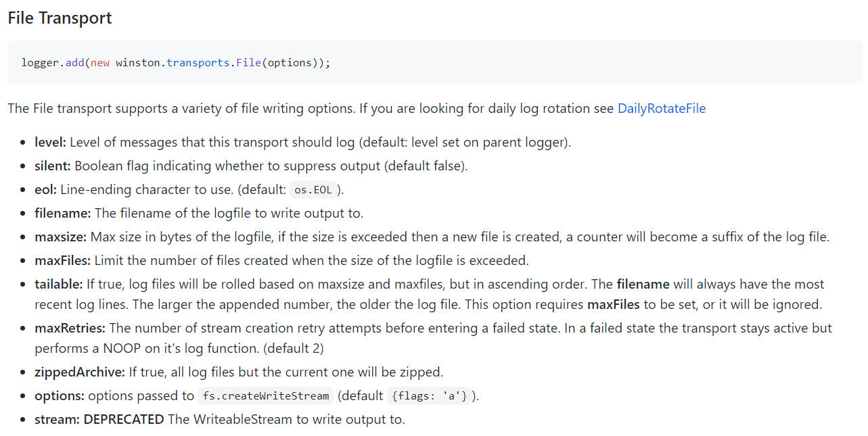Click the bold 'level:' option name
Image resolution: width=868 pixels, height=436 pixels.
point(51,143)
